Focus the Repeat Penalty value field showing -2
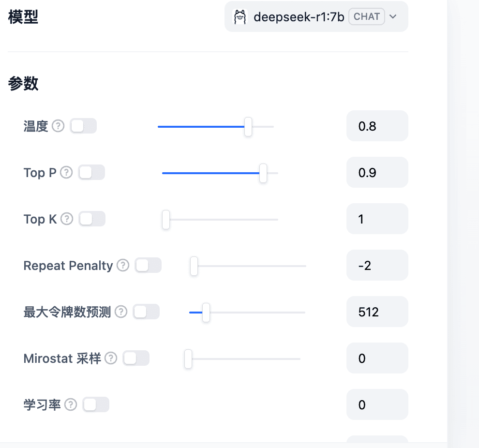Viewport: 479px width, 448px height. (x=377, y=265)
